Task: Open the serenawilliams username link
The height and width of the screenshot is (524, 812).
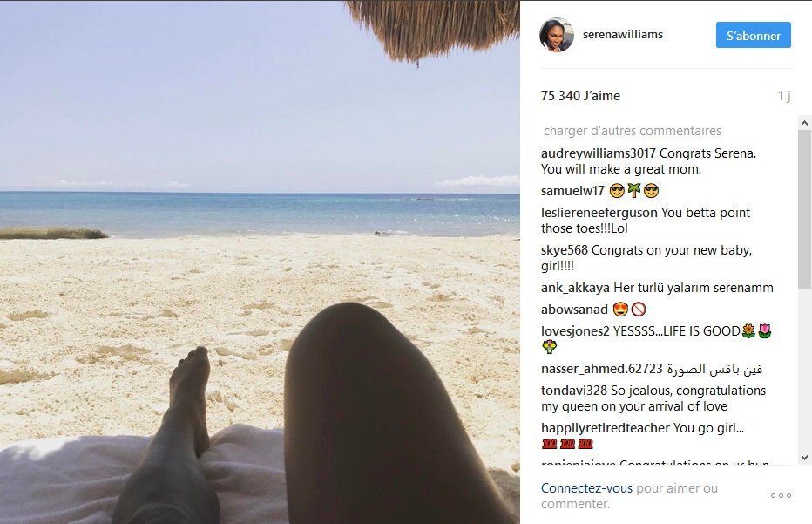Action: point(622,34)
